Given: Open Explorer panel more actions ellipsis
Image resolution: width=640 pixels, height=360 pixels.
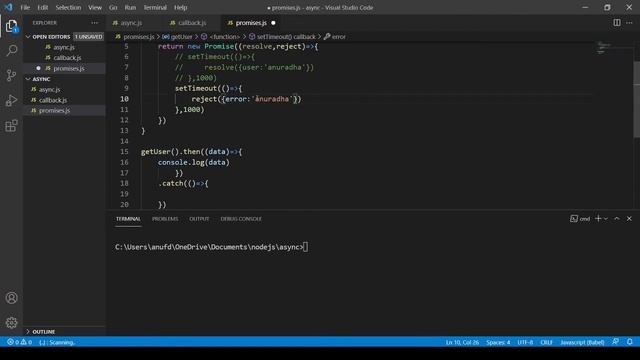Looking at the screenshot, I should pos(95,23).
